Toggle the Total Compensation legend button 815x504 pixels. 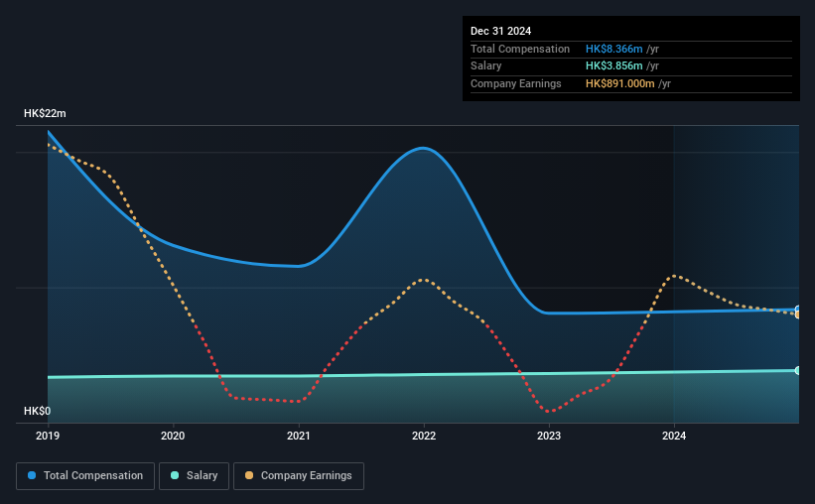pyautogui.click(x=85, y=476)
